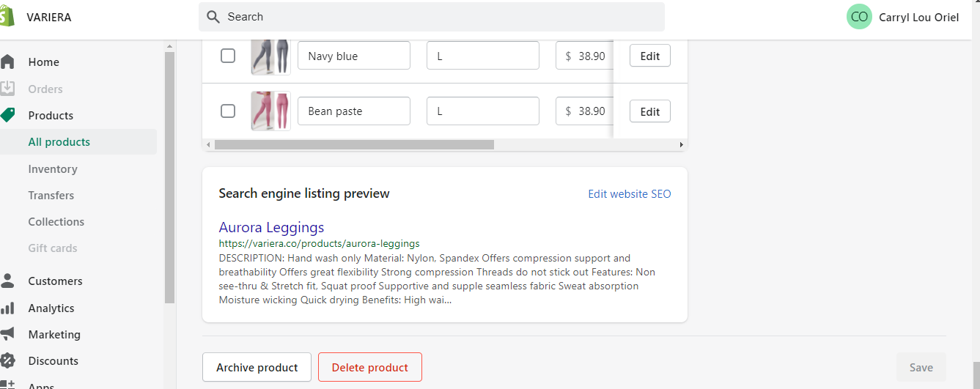This screenshot has height=389, width=980.
Task: Click variants table scroll right arrow
Action: coord(682,144)
